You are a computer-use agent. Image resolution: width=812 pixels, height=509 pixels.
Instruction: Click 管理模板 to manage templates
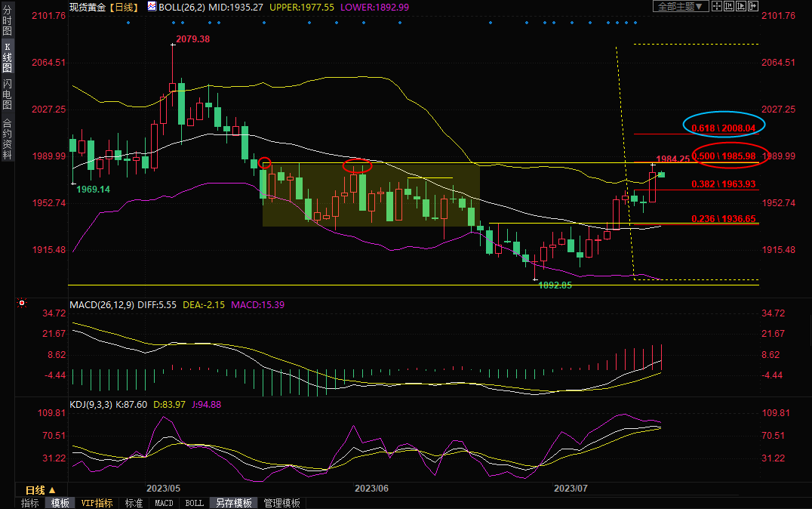[x=281, y=503]
